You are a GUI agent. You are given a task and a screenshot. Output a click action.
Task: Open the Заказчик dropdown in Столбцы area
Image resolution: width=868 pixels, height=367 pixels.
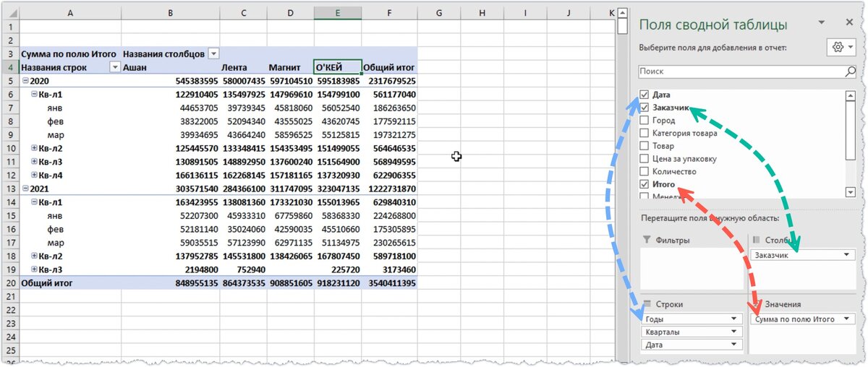(847, 255)
